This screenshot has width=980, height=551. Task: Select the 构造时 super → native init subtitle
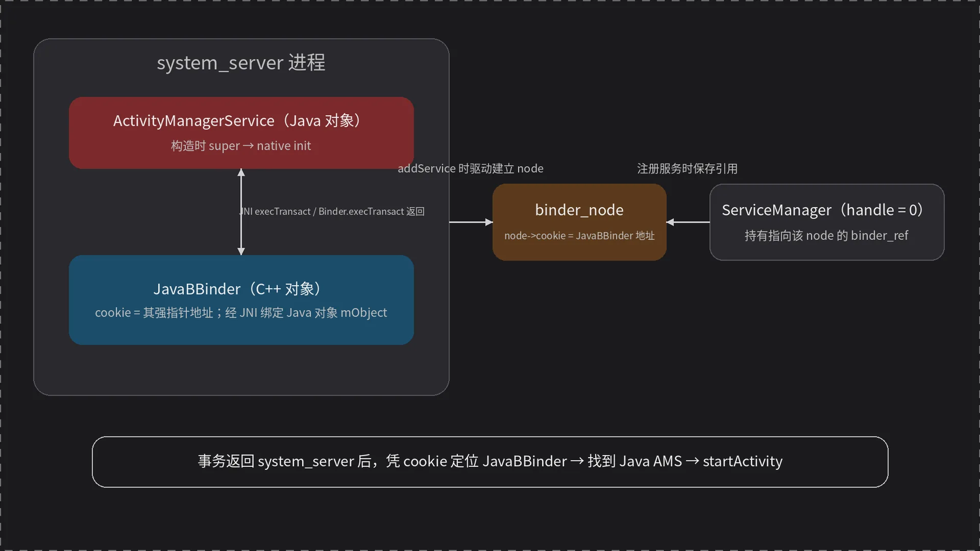click(241, 146)
